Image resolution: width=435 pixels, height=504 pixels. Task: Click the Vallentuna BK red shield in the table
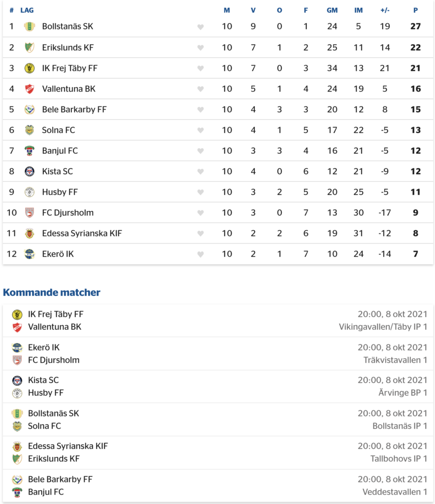[29, 89]
